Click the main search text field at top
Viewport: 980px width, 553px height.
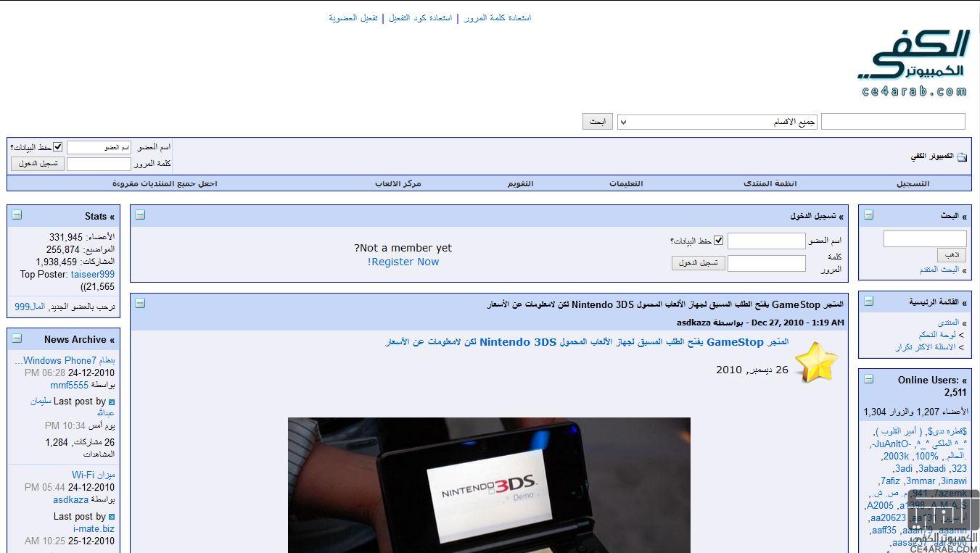coord(893,122)
